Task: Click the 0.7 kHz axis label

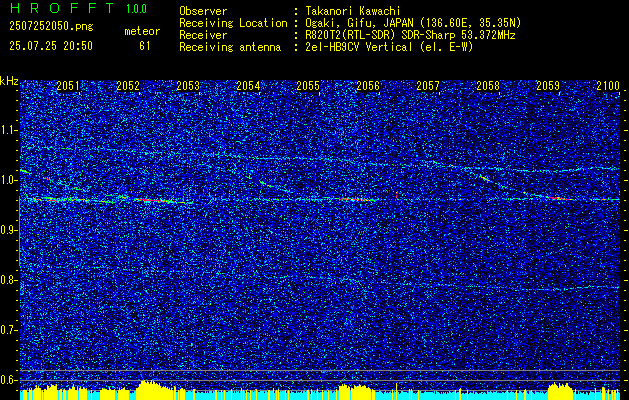Action: [x=9, y=330]
